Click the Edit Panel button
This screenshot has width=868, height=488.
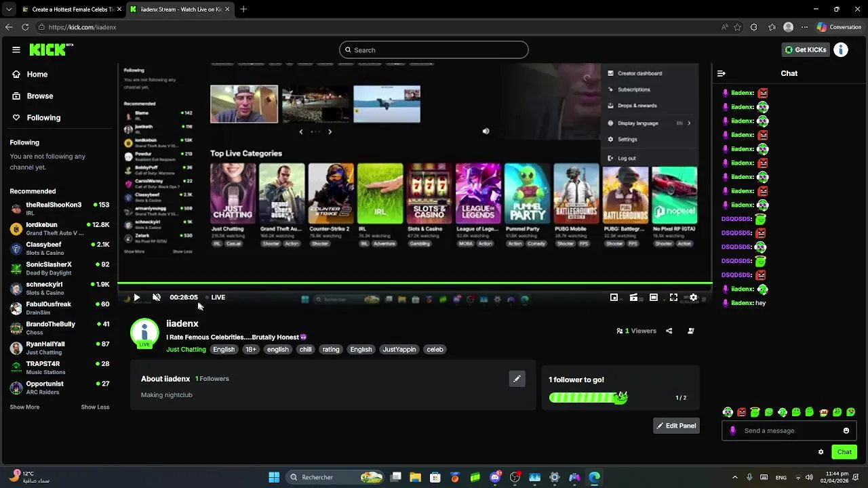tap(676, 426)
